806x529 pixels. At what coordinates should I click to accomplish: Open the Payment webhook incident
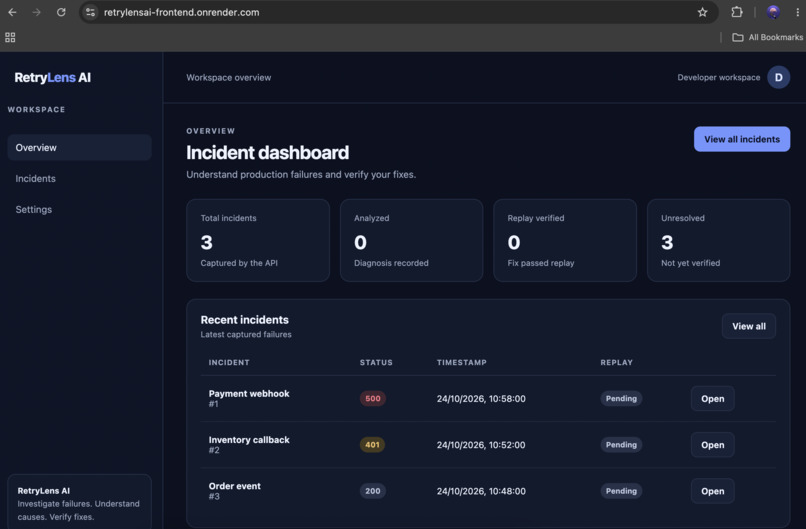[x=712, y=398]
